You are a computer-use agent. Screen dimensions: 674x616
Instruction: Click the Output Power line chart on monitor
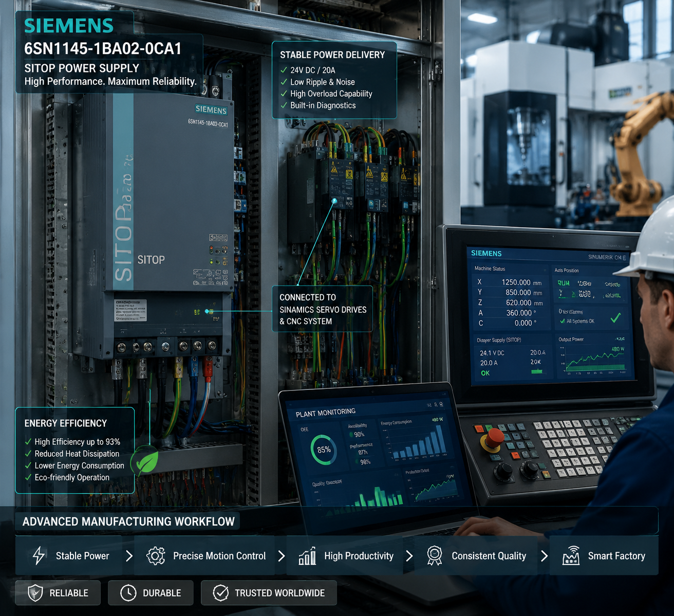tap(595, 359)
